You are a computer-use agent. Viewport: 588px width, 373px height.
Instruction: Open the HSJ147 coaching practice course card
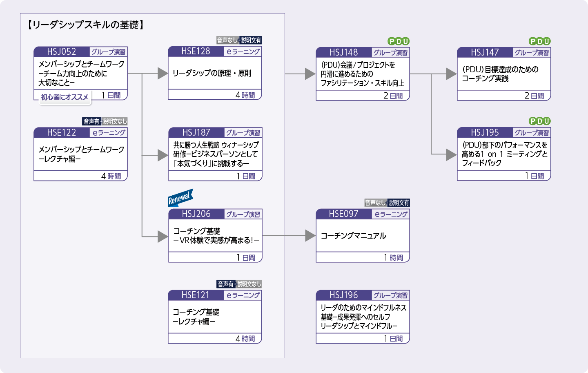(504, 74)
